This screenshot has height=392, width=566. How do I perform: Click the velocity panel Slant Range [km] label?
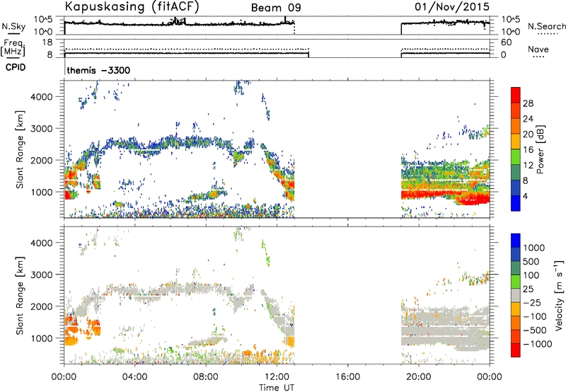pos(20,295)
